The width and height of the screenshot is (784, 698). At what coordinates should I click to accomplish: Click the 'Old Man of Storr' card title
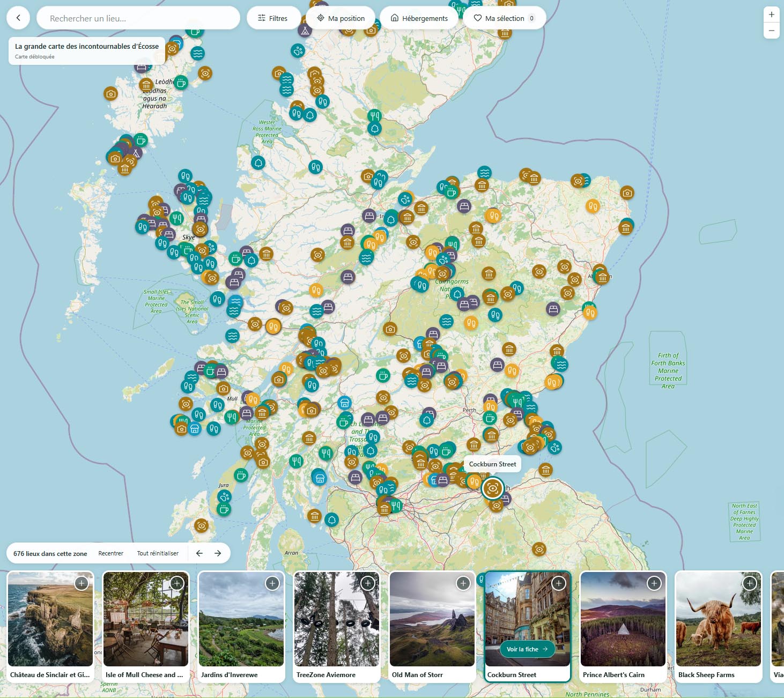417,674
